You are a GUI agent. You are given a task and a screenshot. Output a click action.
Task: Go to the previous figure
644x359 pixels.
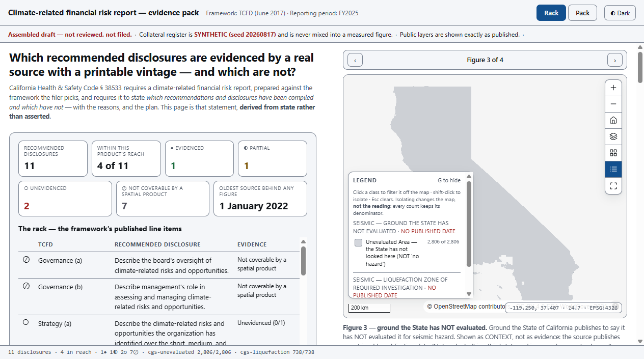click(355, 60)
